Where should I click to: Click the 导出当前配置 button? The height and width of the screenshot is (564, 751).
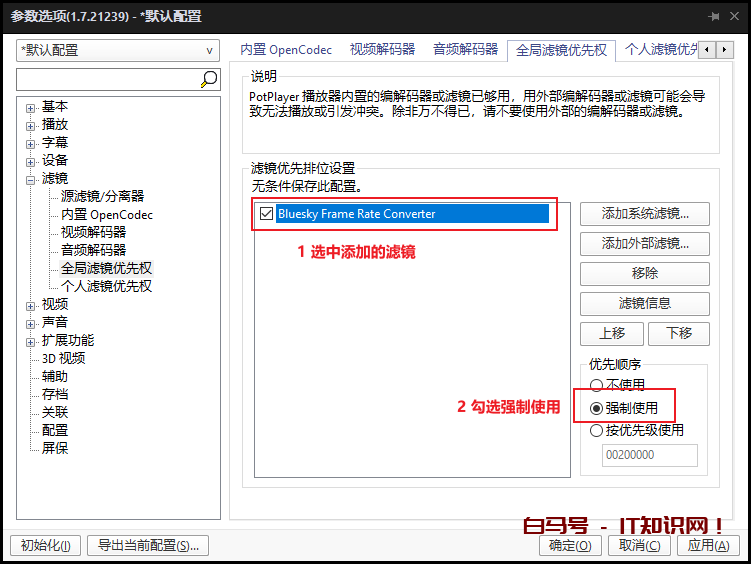point(148,546)
